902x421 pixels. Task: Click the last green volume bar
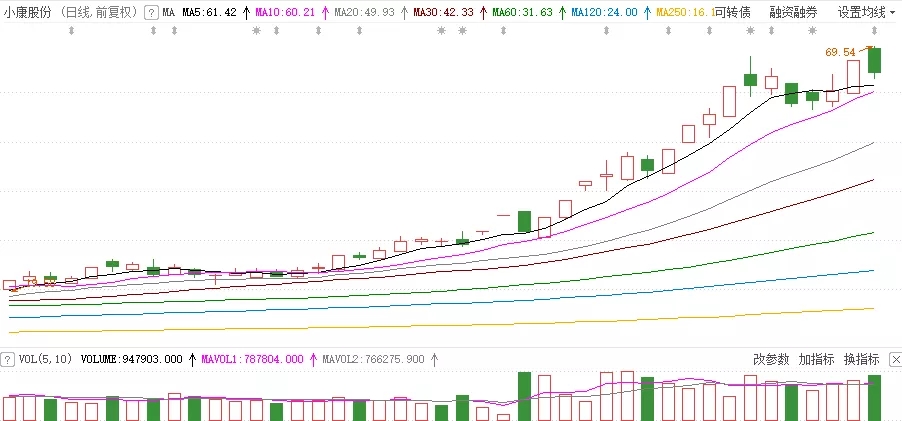point(874,398)
